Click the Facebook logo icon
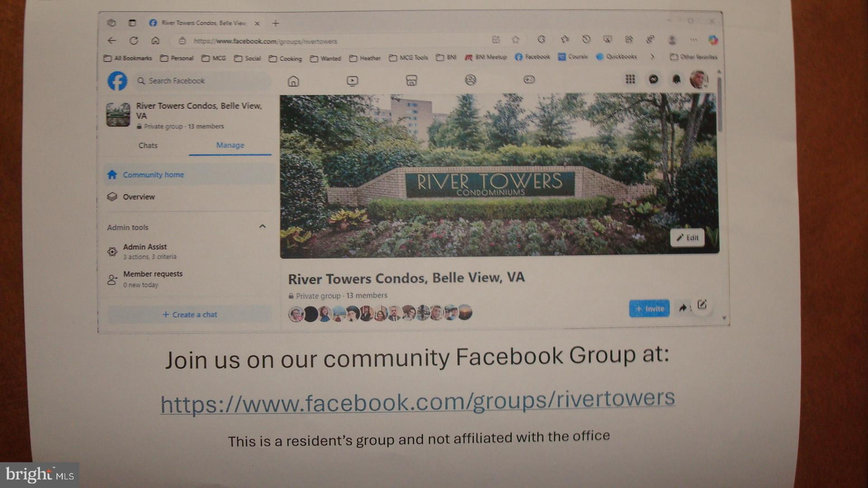This screenshot has height=488, width=868. coord(117,81)
